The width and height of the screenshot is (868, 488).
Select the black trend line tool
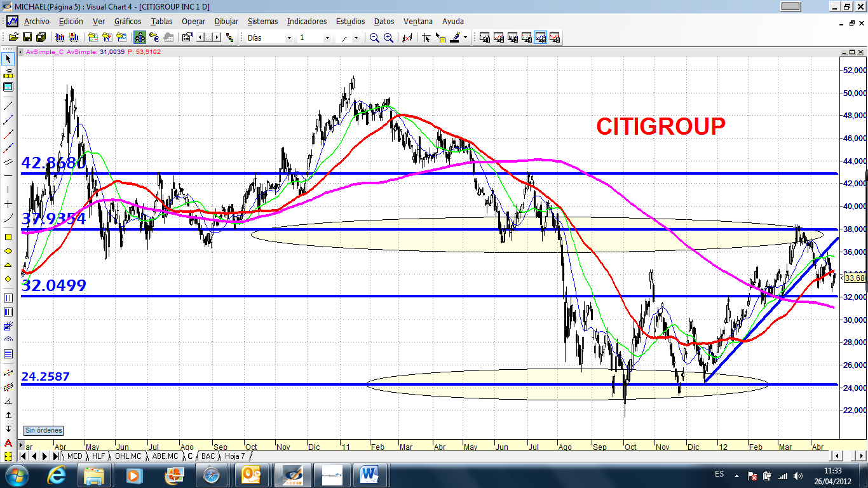8,105
